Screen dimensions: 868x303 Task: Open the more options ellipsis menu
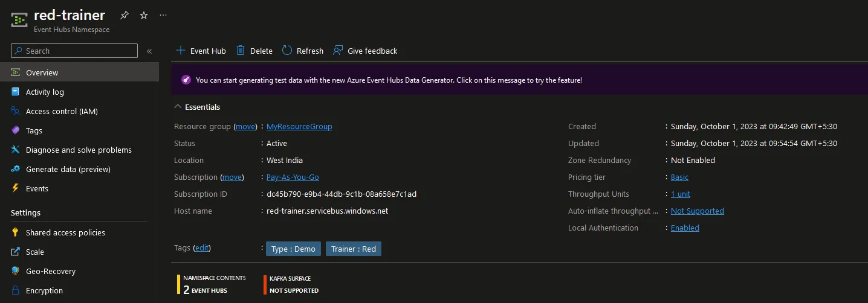[x=163, y=15]
